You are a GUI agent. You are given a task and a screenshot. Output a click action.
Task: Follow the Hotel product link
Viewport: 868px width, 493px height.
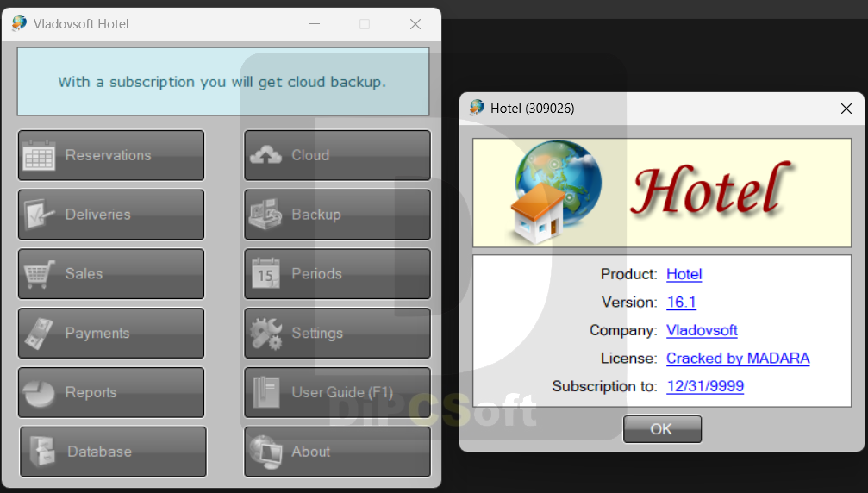684,274
